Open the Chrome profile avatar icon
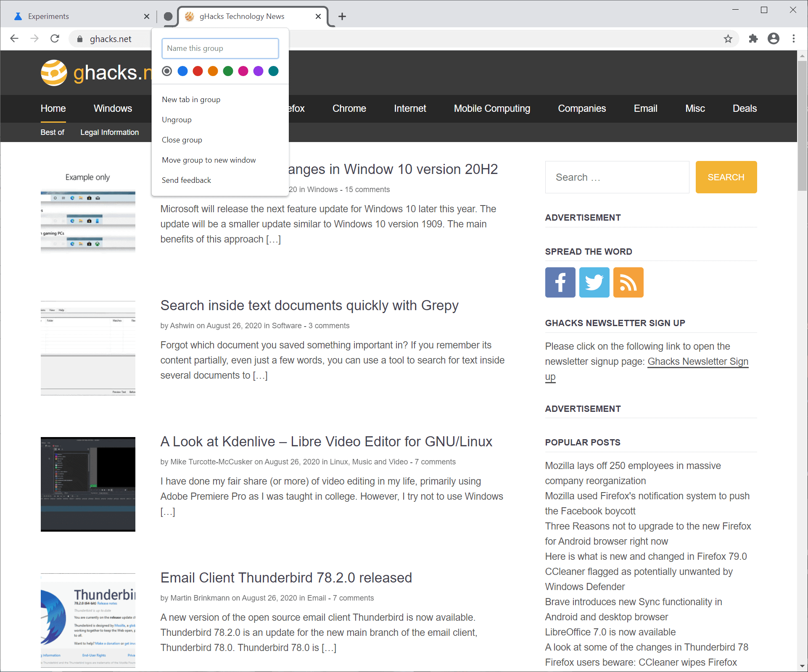 click(774, 39)
